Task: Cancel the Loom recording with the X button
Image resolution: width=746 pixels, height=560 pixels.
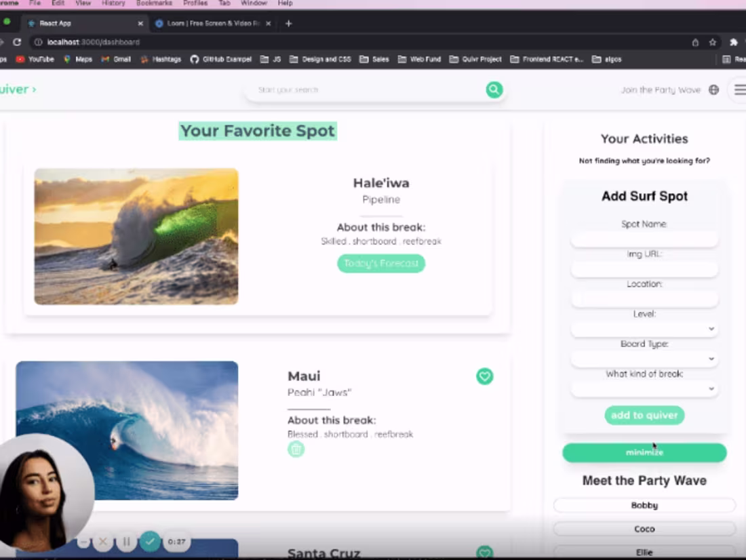Action: [x=103, y=542]
